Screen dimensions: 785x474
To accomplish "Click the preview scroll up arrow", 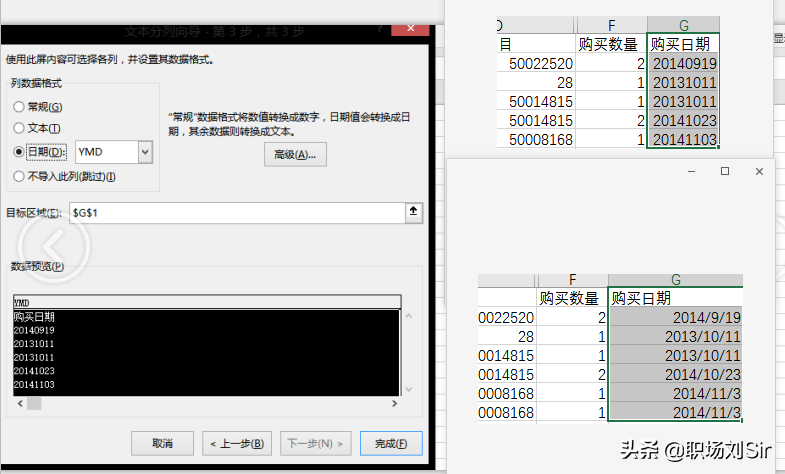I will point(409,316).
